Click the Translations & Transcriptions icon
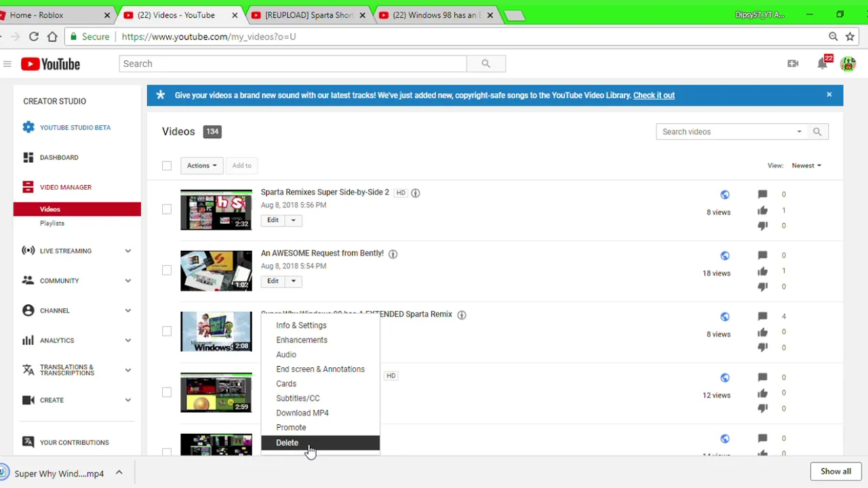This screenshot has width=868, height=488. [28, 370]
